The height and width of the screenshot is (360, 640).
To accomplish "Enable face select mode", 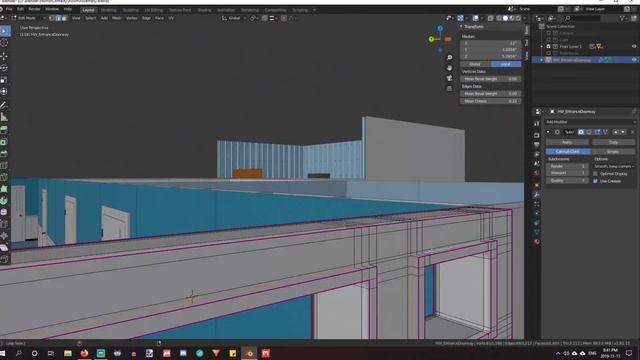I will 64,18.
